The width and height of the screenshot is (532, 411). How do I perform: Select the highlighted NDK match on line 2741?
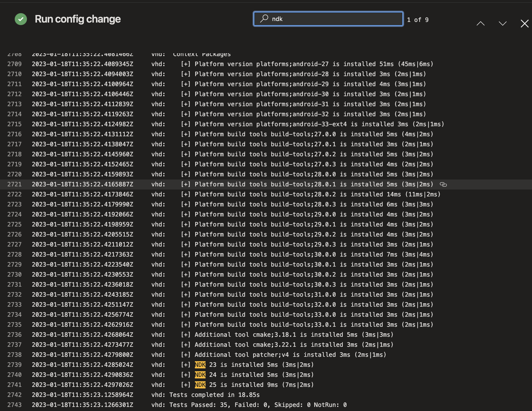pyautogui.click(x=200, y=385)
